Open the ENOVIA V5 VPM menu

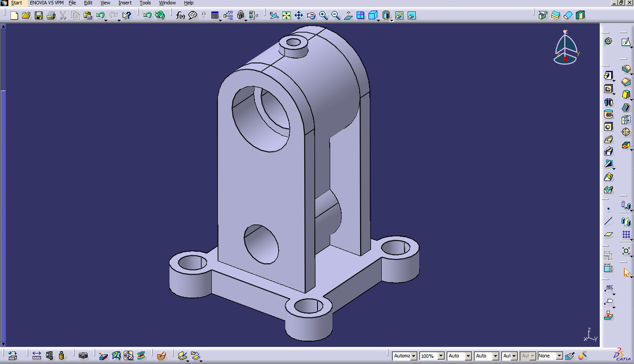pos(46,3)
